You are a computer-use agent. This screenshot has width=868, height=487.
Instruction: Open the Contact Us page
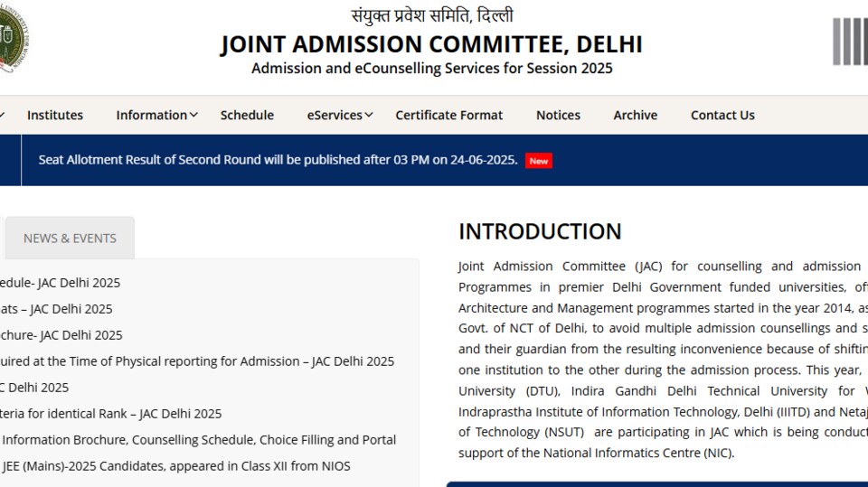tap(722, 115)
